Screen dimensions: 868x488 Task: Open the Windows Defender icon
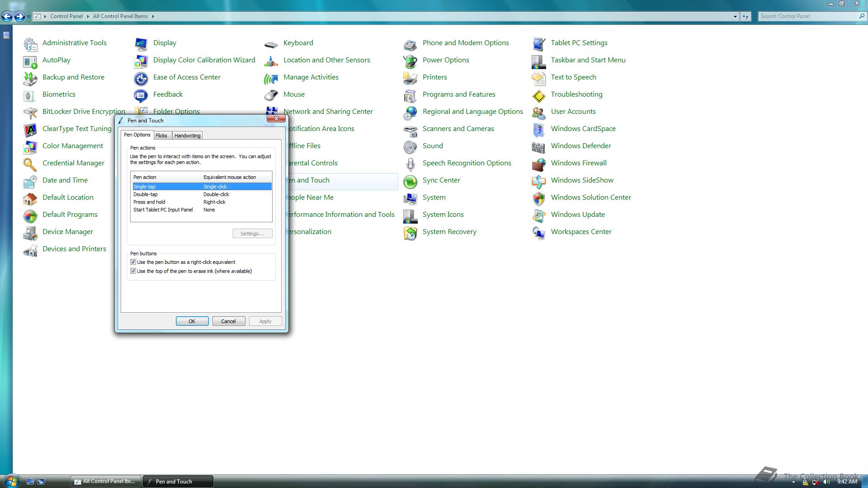coord(539,147)
